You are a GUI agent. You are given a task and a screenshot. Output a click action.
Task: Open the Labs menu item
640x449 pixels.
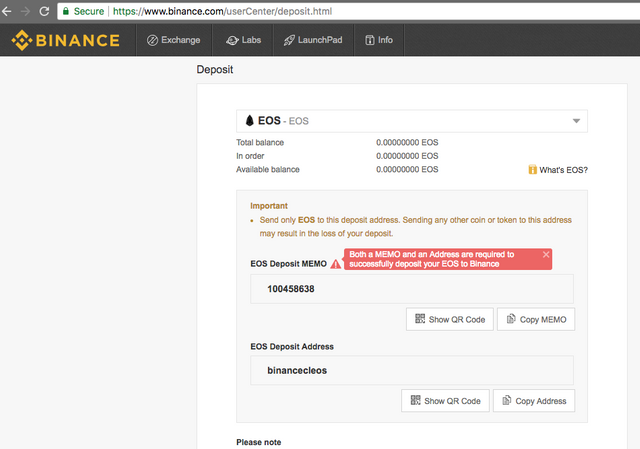pyautogui.click(x=243, y=40)
